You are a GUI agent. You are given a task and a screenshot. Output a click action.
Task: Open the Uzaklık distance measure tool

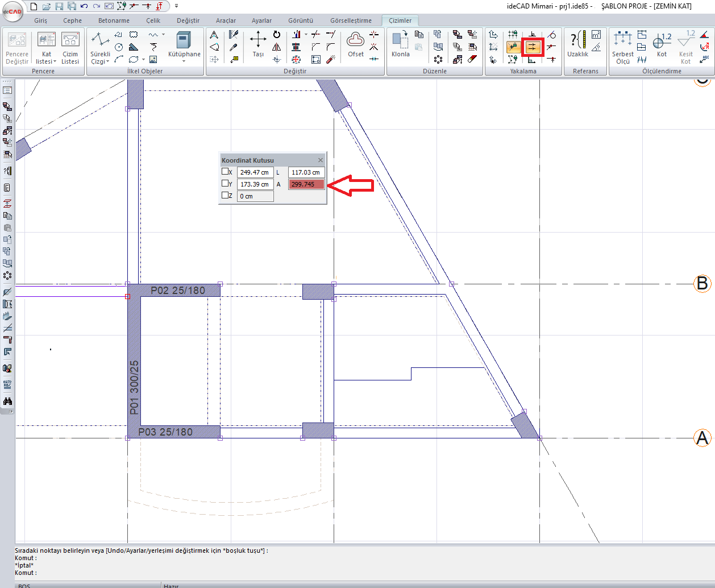(577, 44)
